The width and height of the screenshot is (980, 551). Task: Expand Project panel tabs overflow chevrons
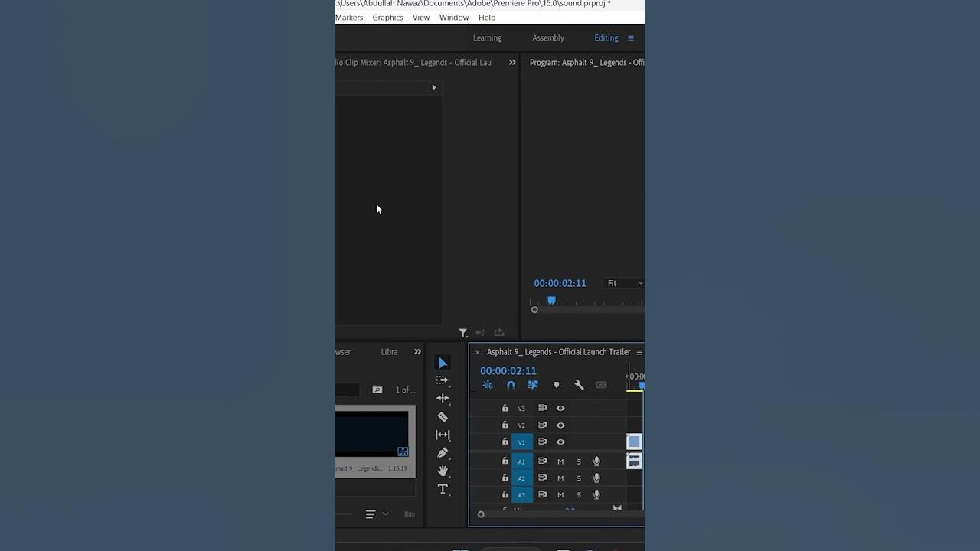tap(417, 352)
